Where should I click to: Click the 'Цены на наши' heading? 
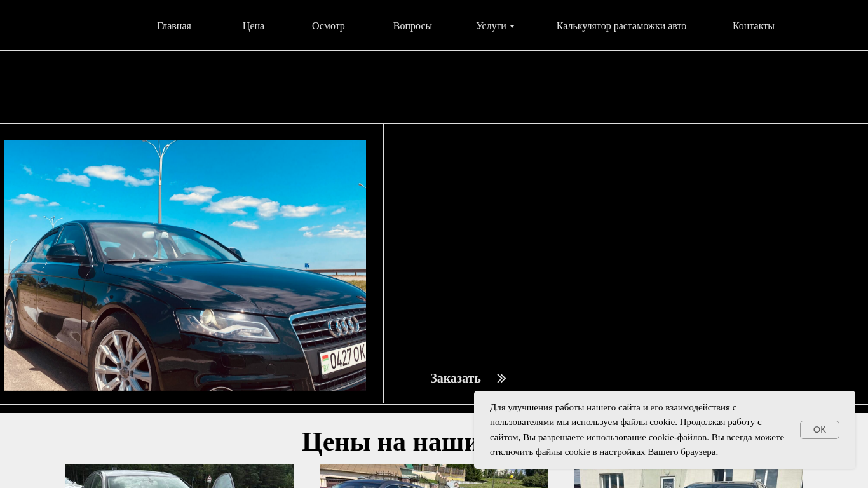click(x=388, y=442)
